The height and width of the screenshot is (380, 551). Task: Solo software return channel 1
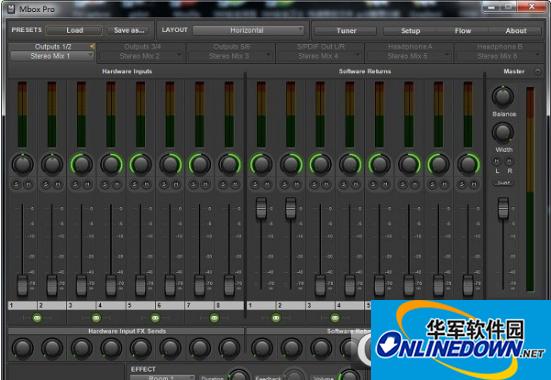(255, 184)
